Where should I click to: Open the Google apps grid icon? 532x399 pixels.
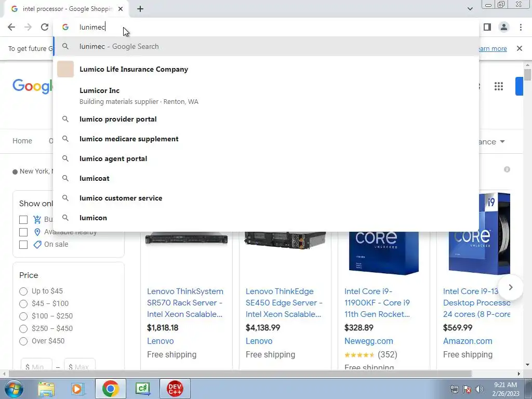[499, 86]
